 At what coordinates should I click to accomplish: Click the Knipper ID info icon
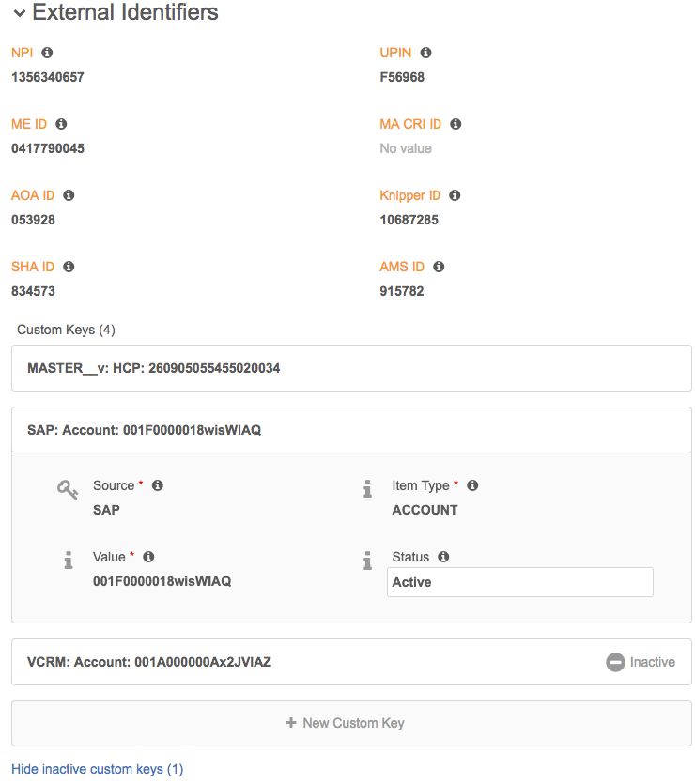click(455, 195)
